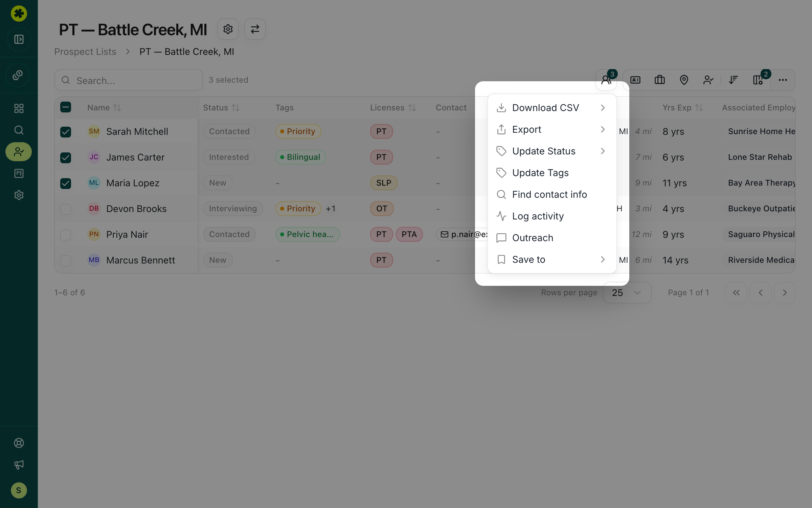Open the announcements megaphone icon
This screenshot has height=508, width=812.
[x=19, y=465]
